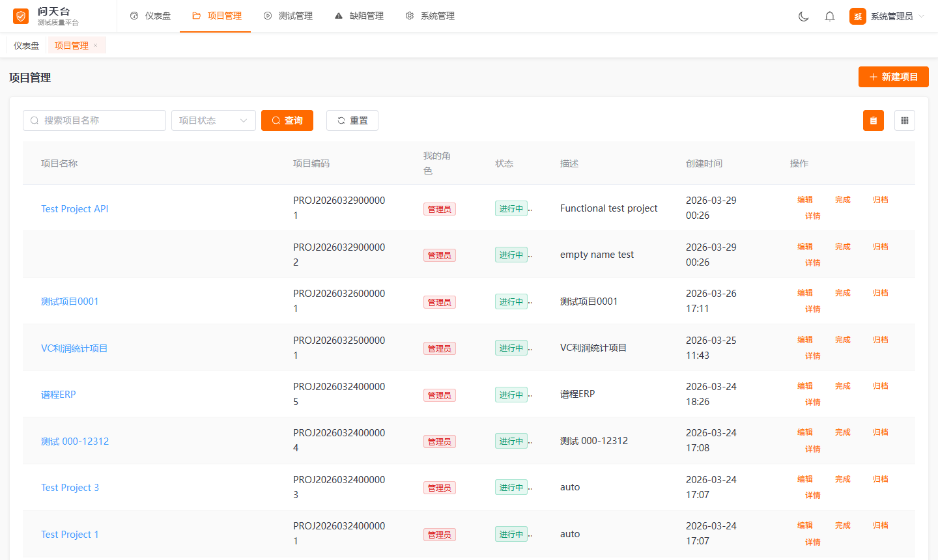This screenshot has height=560, width=938.
Task: Click the 2026-03-25 11:43 created time
Action: 711,348
